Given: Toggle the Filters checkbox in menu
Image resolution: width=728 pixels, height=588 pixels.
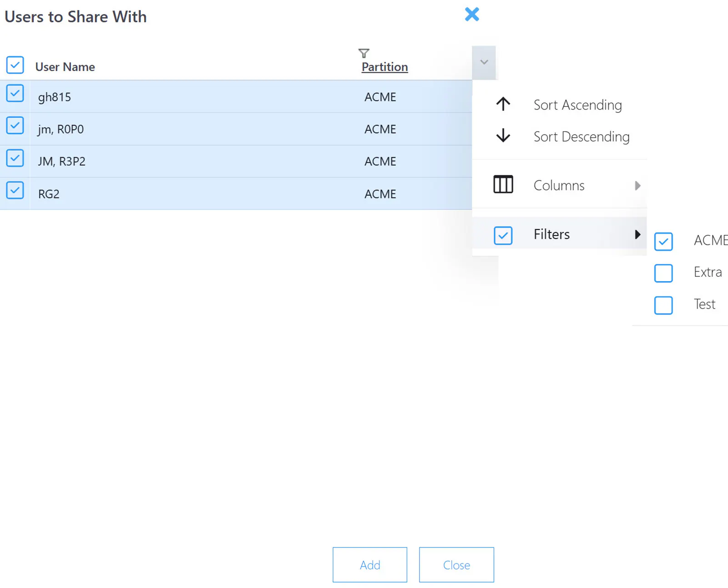Looking at the screenshot, I should [x=503, y=236].
